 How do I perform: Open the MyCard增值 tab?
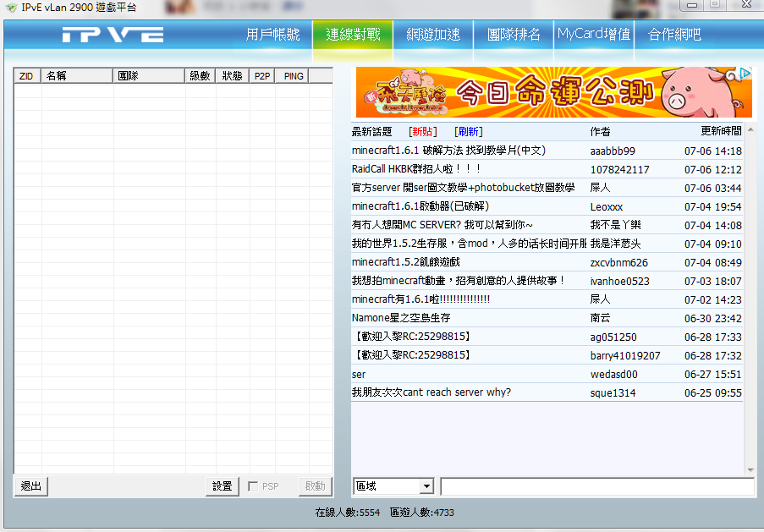[594, 35]
